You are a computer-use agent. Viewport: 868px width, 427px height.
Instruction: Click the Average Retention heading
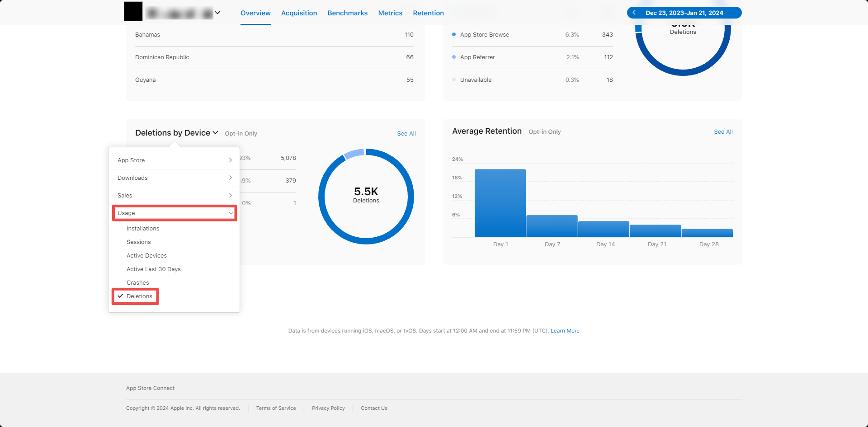coord(487,131)
